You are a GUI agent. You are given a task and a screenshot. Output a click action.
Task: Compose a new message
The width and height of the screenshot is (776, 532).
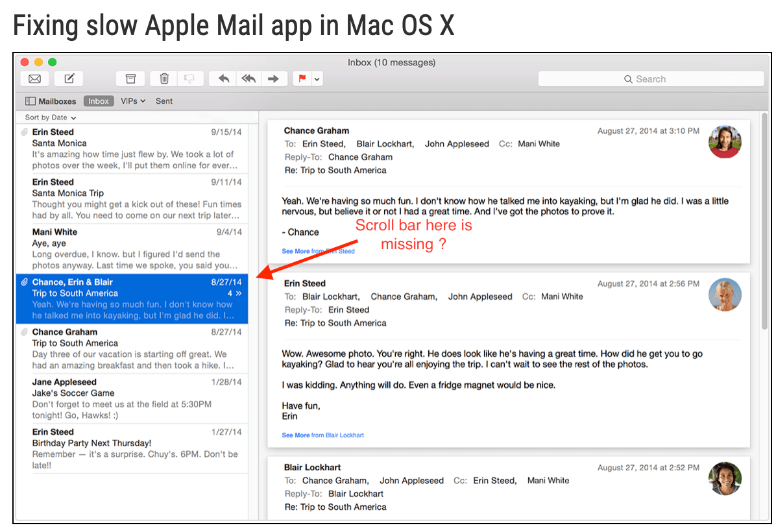[x=68, y=78]
